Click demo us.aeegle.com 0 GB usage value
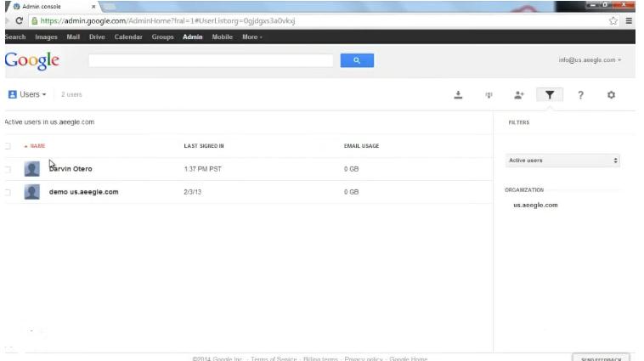This screenshot has width=644, height=361. click(351, 192)
